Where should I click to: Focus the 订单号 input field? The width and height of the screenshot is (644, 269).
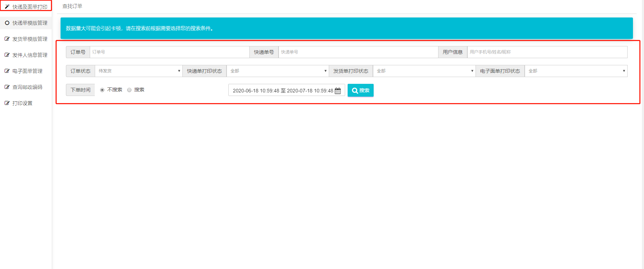170,52
